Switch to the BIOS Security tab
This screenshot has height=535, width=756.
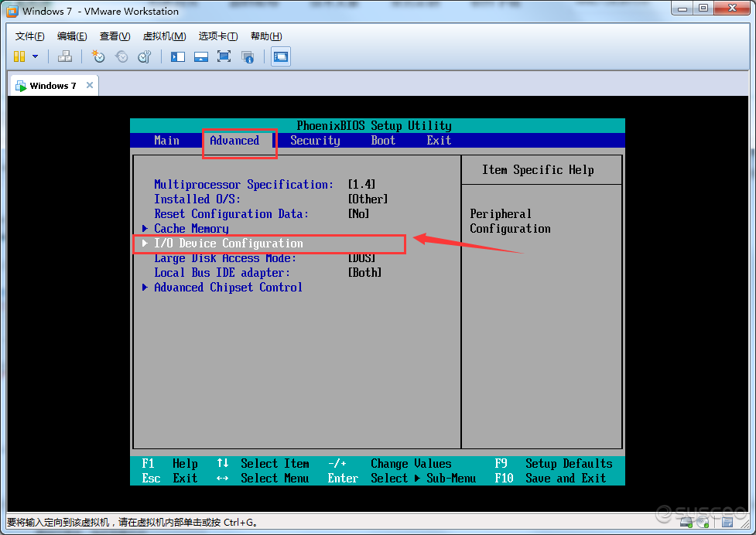[x=315, y=140]
